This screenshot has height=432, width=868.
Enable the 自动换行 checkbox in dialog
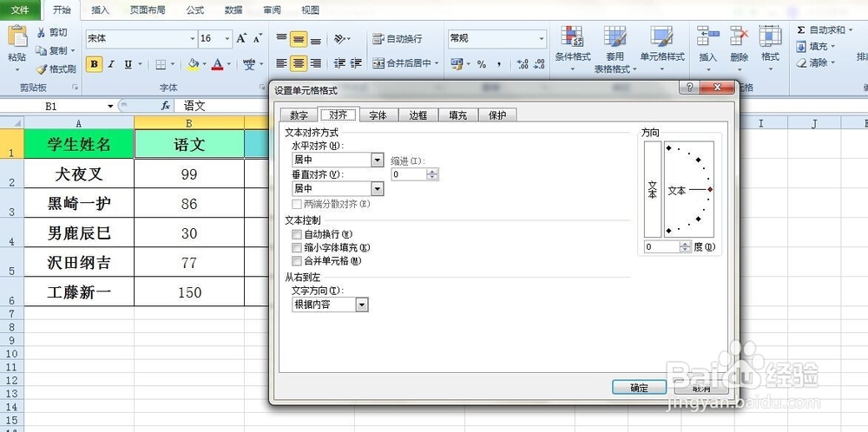(x=297, y=234)
